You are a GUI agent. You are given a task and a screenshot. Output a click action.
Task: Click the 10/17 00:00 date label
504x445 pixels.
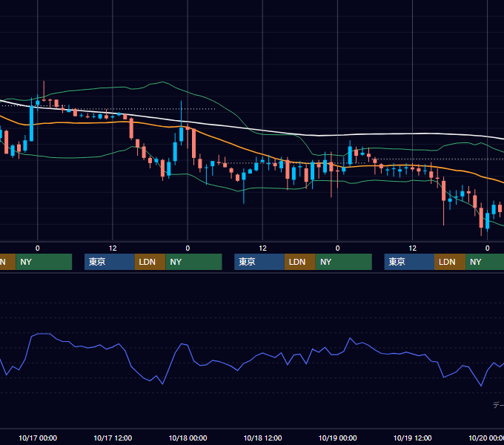pos(38,438)
